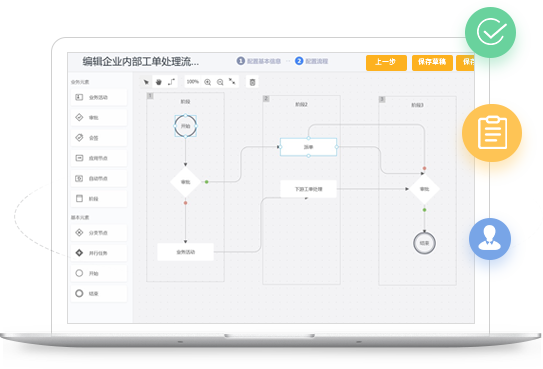Pick the 会签 element in sidebar
Image resolution: width=543 pixels, height=369 pixels.
click(99, 138)
